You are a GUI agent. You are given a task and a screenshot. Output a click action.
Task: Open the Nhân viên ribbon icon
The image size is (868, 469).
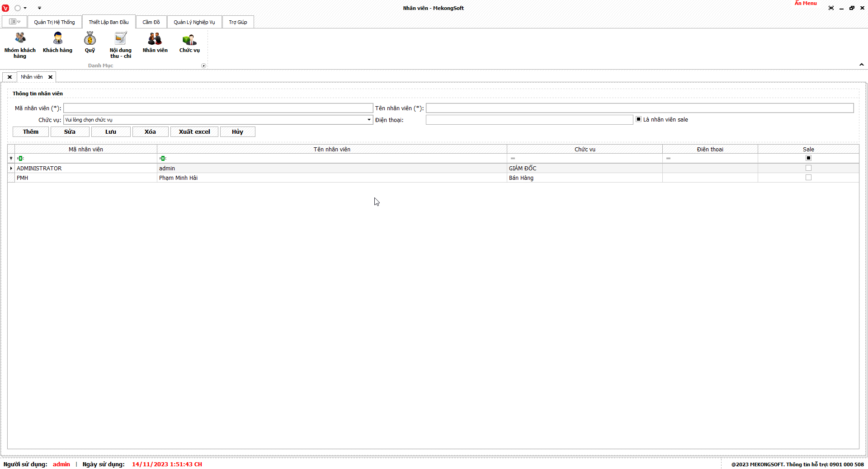[155, 42]
